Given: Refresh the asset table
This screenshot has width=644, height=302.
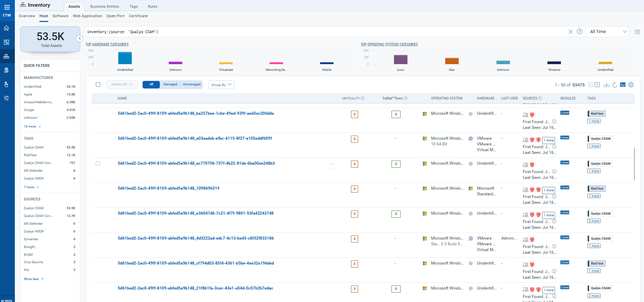Looking at the screenshot, I should (x=614, y=85).
